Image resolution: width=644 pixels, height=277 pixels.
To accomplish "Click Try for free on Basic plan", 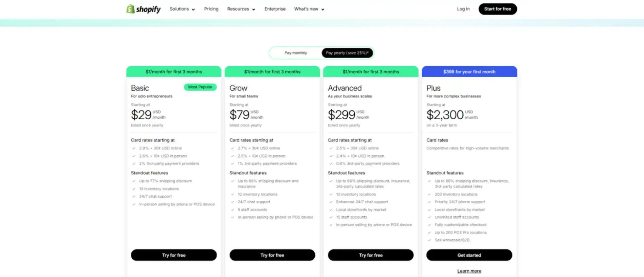I will coord(173,255).
